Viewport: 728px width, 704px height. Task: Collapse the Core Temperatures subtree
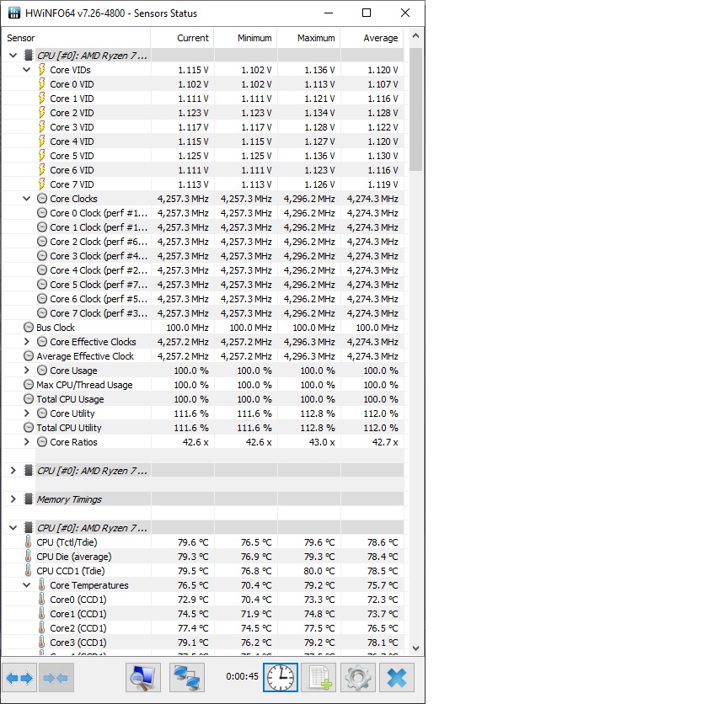pos(26,585)
